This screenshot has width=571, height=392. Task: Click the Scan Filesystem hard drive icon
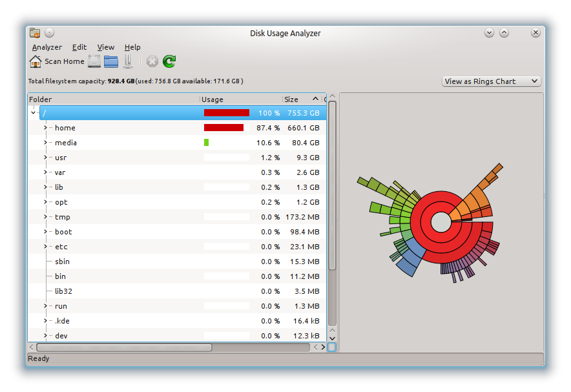[94, 61]
